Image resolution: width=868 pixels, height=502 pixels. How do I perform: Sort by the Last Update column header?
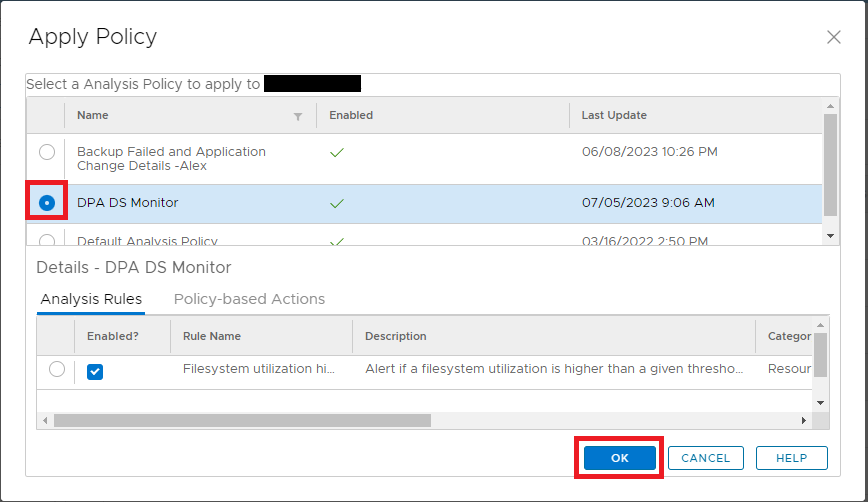click(x=614, y=115)
